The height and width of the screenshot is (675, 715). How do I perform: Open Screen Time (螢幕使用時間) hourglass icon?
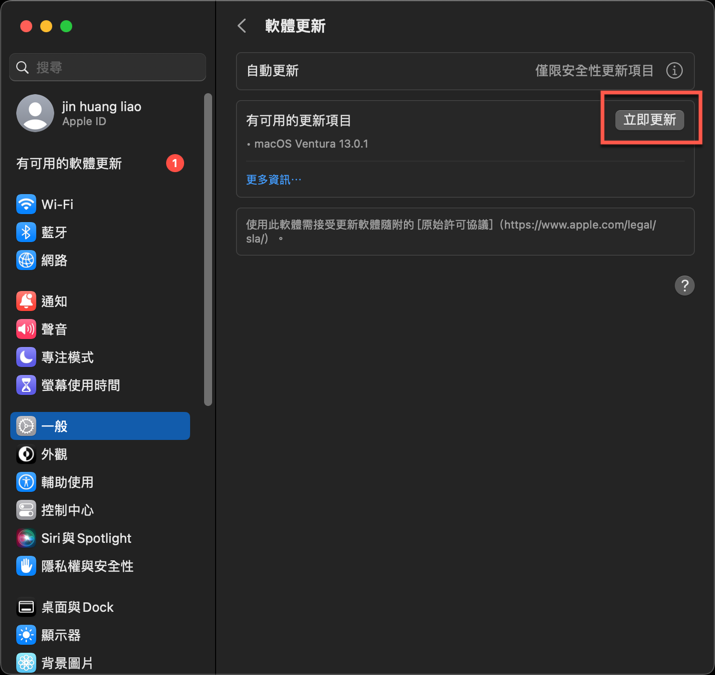pos(26,385)
